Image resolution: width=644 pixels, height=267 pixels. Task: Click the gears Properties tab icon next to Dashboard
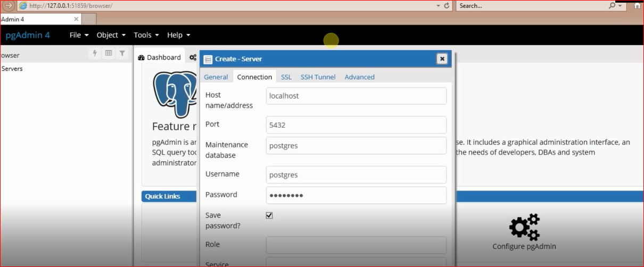[x=193, y=57]
